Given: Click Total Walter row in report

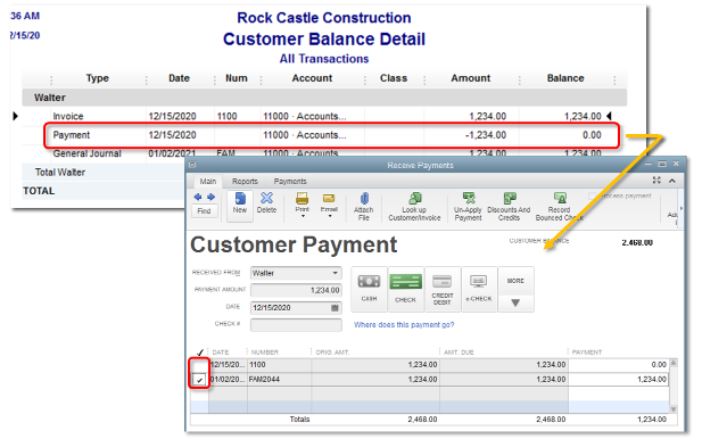Looking at the screenshot, I should click(x=105, y=172).
